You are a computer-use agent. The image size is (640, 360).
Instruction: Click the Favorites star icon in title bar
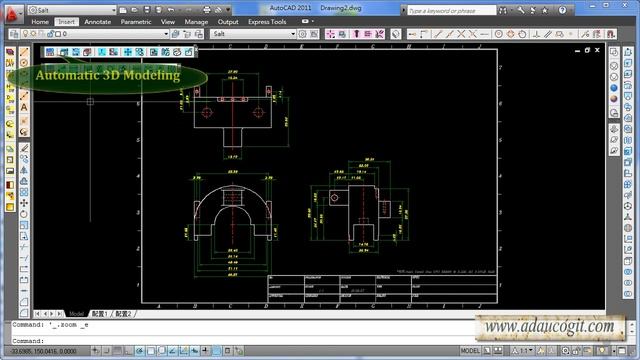coord(544,10)
